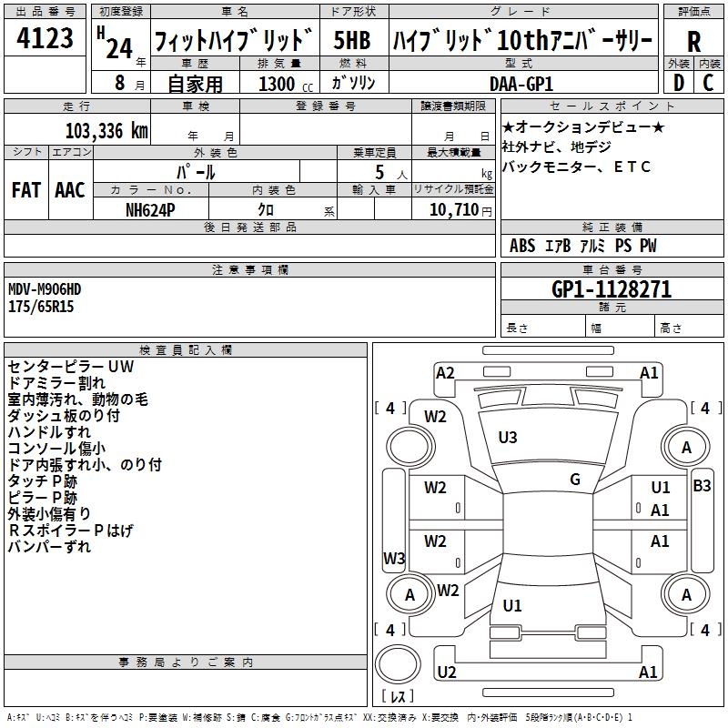Image resolution: width=728 pixels, height=728 pixels.
Task: Select the U1 mark on the rear hatch
Action: pyautogui.click(x=512, y=606)
